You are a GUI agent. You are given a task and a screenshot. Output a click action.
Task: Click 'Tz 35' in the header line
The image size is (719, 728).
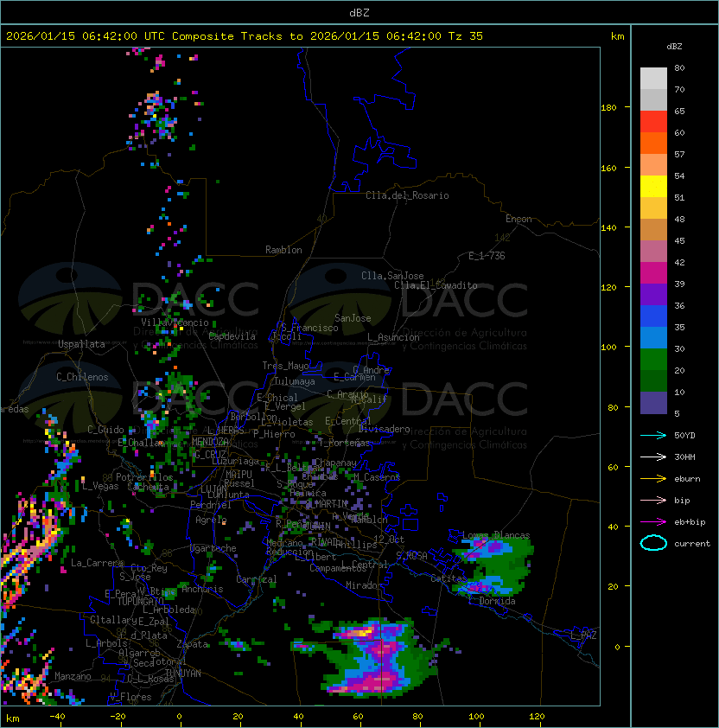pos(466,36)
